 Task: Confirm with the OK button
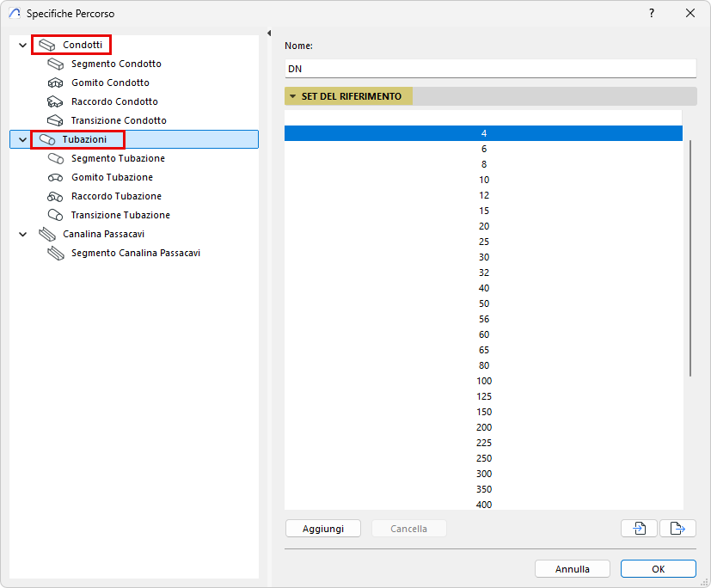pos(658,569)
